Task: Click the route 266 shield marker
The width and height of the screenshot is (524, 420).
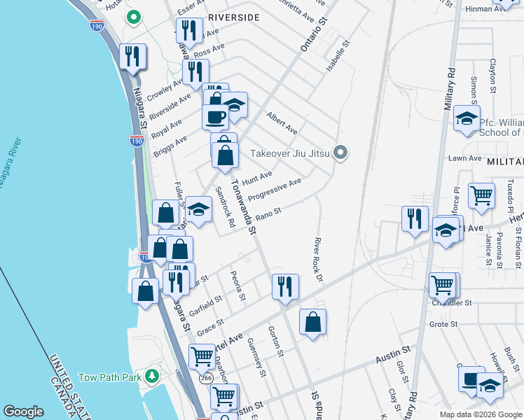Action: point(207,378)
